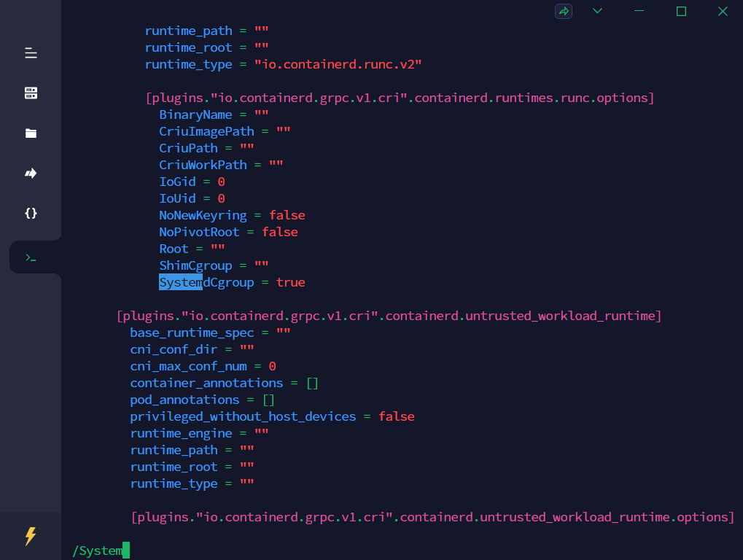Click the "io.containerd.runc.v2" runtime_type value
This screenshot has height=560, width=743.
coord(338,64)
